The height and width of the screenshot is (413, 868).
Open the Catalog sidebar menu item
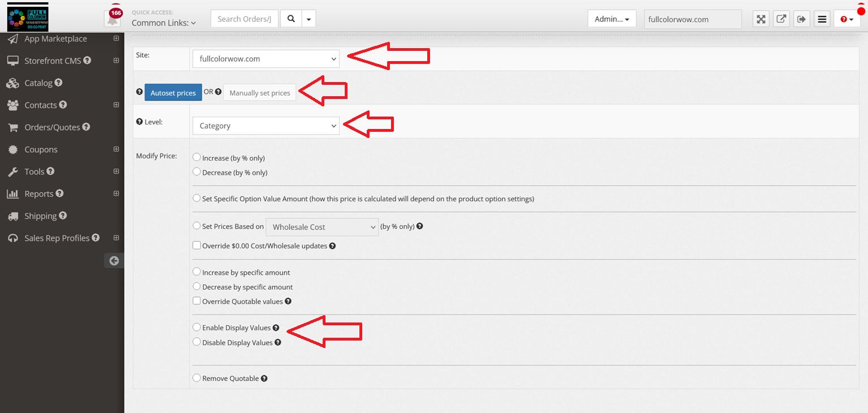pyautogui.click(x=38, y=83)
